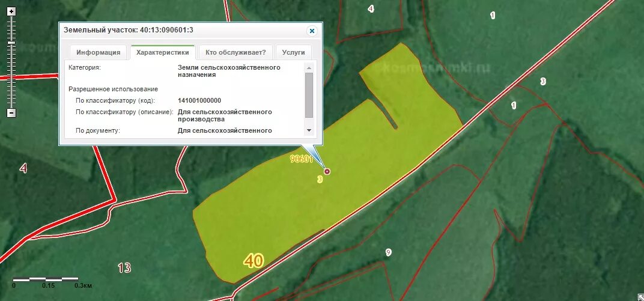Click the Разрешенное использование heading
The width and height of the screenshot is (644, 301).
114,89
